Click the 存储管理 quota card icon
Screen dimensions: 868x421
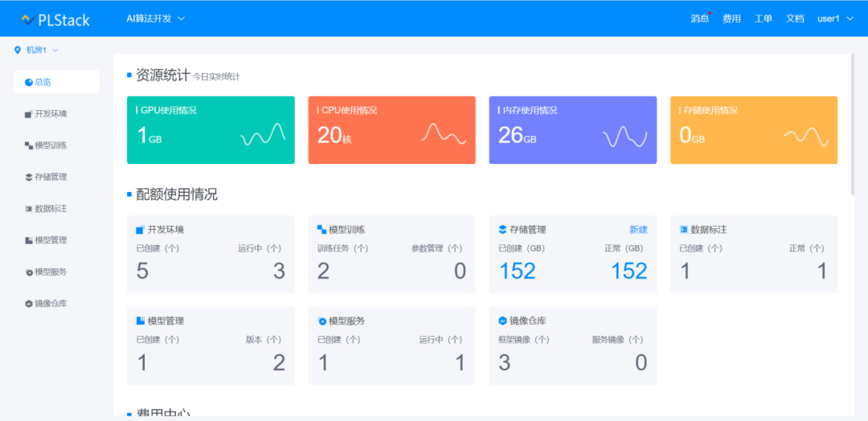[x=502, y=229]
